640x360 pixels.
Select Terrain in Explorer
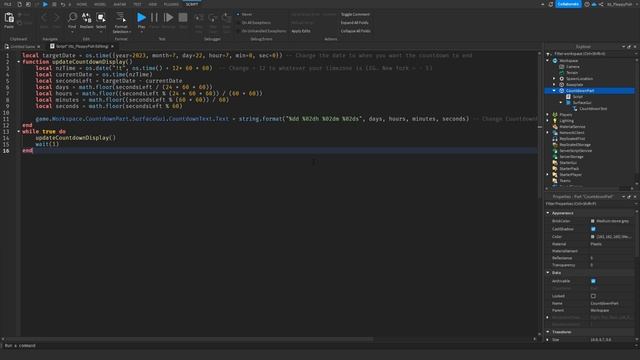pyautogui.click(x=572, y=73)
